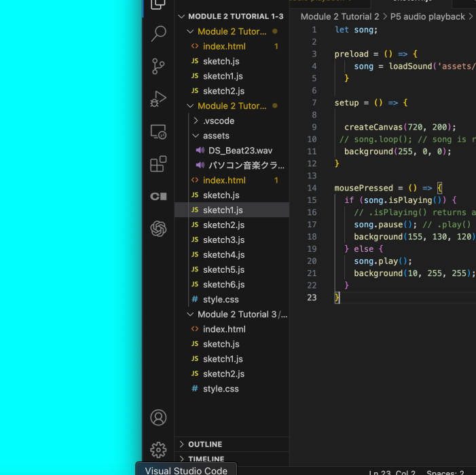Open the CI sidebar icon
The width and height of the screenshot is (476, 475).
pyautogui.click(x=158, y=196)
